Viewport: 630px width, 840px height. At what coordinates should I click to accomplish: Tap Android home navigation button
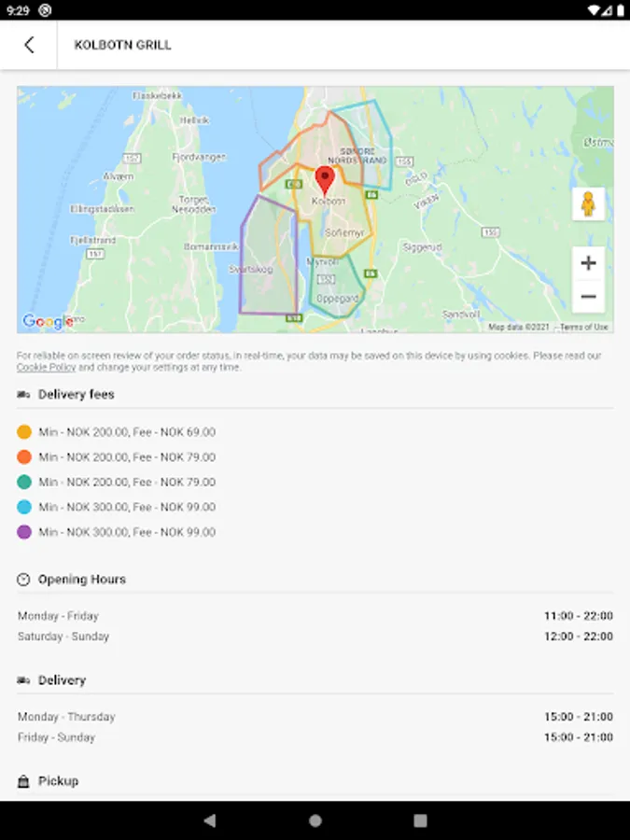(315, 820)
